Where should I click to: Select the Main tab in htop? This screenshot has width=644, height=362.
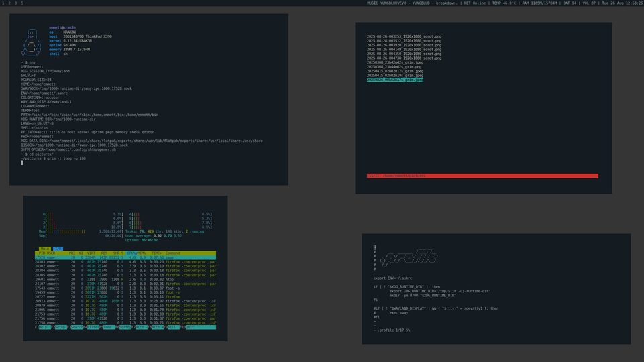click(x=44, y=249)
